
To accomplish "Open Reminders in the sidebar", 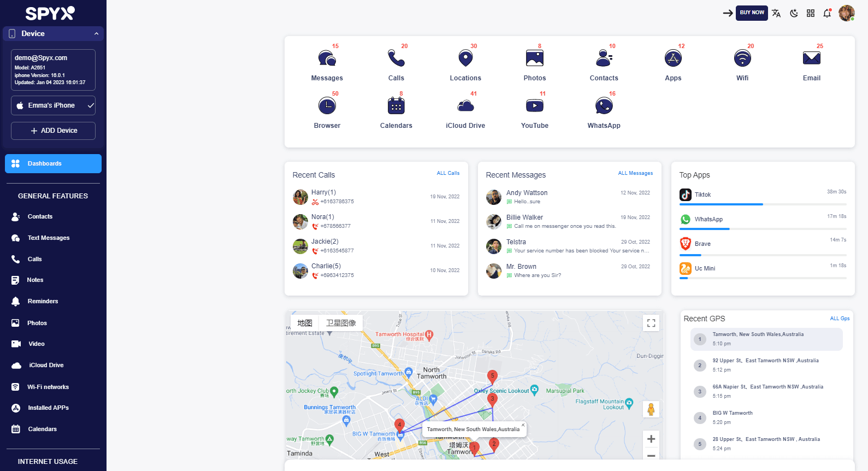I will [34, 301].
